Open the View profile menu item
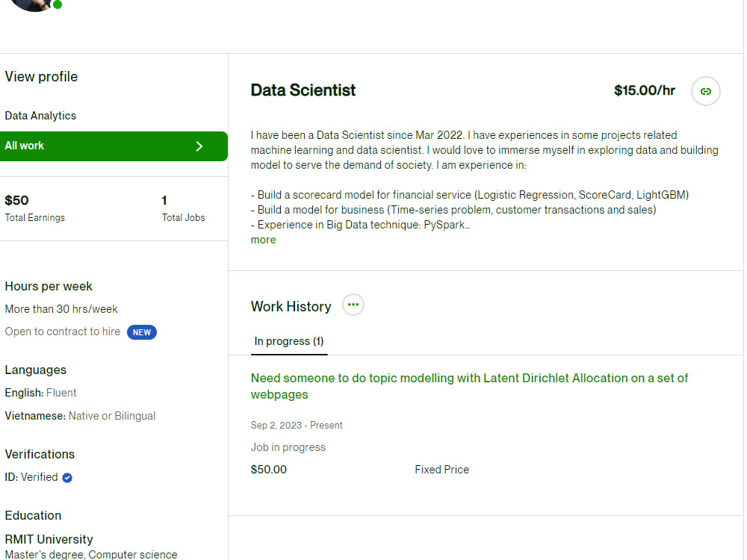Image resolution: width=747 pixels, height=560 pixels. tap(40, 76)
